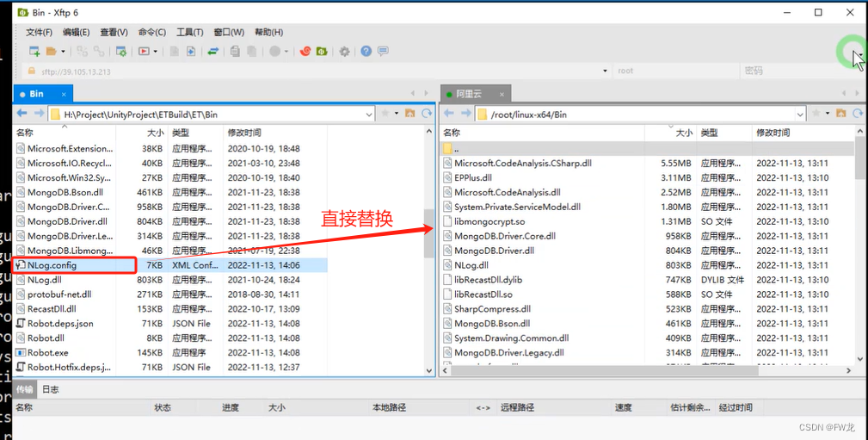The image size is (868, 440).
Task: Click the local pane vertical scrollbar
Action: [429, 233]
